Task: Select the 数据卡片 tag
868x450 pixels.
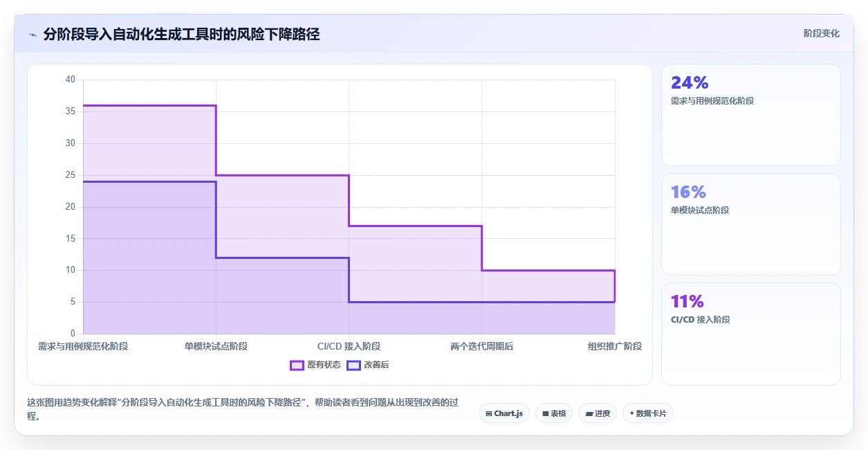Action: [648, 413]
